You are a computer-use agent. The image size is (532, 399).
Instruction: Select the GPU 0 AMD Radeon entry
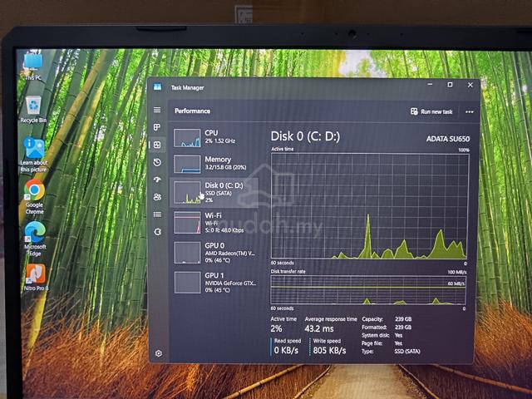coord(214,253)
